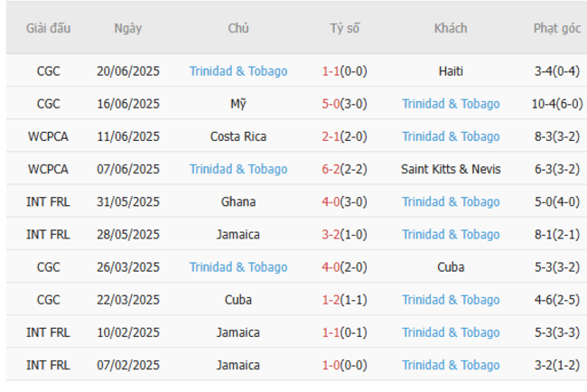Click the Costa Rica team name
The height and width of the screenshot is (392, 587).
[238, 136]
